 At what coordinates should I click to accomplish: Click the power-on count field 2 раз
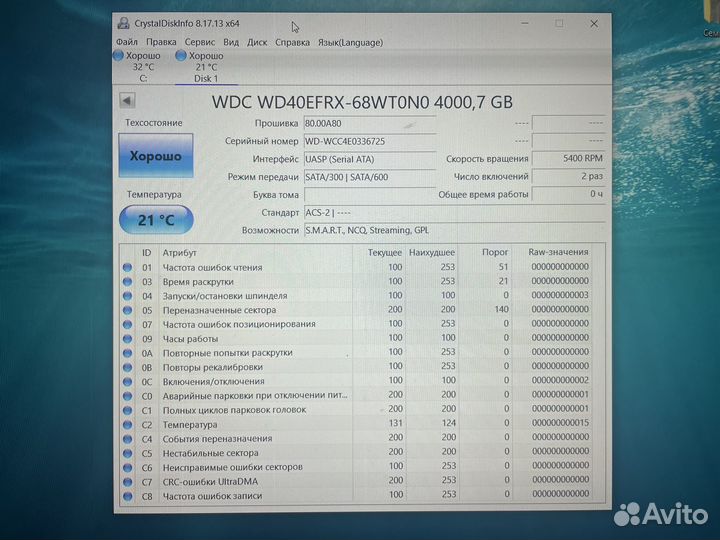point(568,176)
